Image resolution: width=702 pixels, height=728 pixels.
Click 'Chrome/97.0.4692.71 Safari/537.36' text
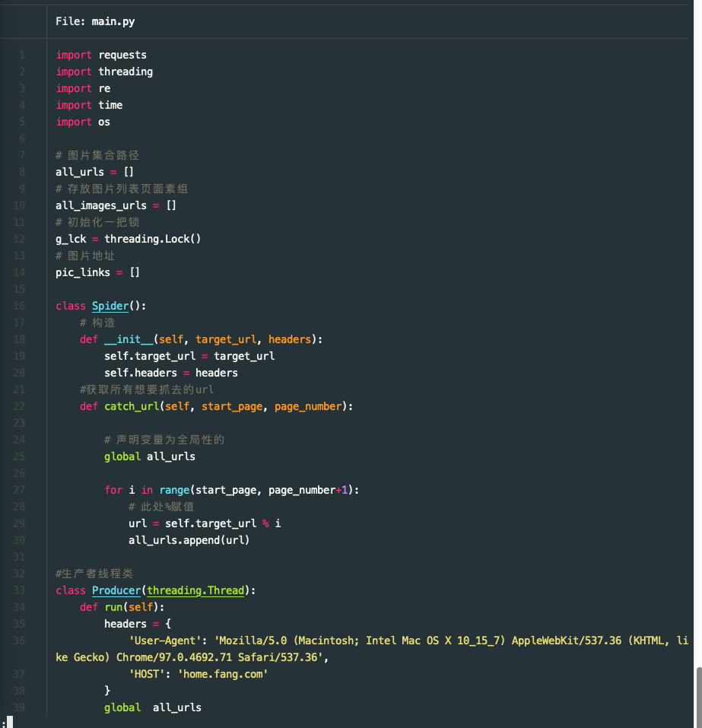(217, 657)
